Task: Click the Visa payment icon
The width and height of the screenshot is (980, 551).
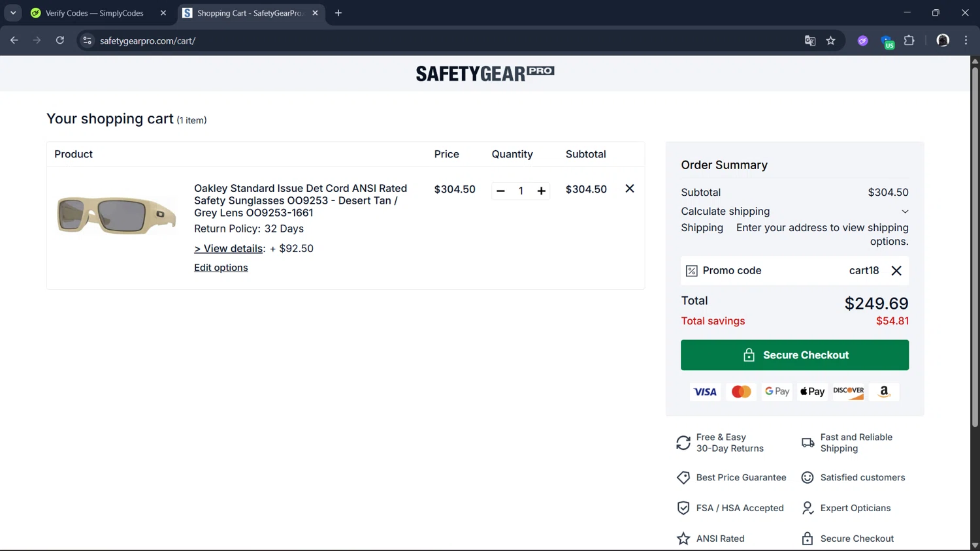Action: [705, 392]
